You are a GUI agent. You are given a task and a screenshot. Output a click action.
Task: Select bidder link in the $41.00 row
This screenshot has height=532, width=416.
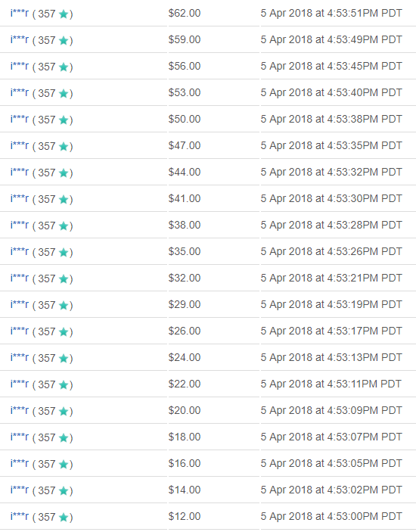click(x=20, y=198)
